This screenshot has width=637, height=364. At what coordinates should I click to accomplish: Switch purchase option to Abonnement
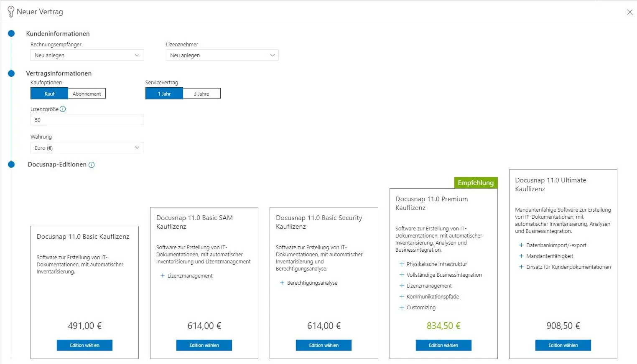click(x=87, y=94)
